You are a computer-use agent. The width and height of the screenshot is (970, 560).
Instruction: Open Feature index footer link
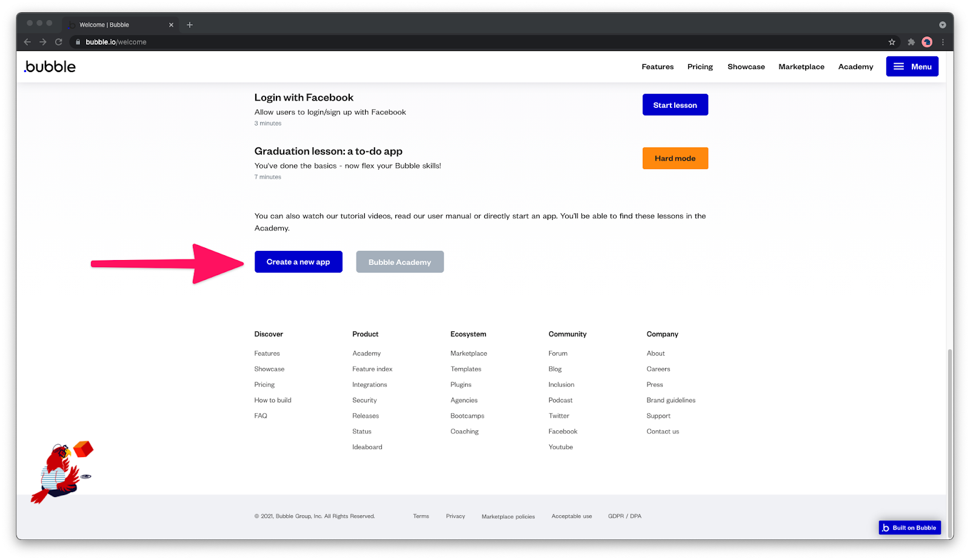pyautogui.click(x=372, y=369)
